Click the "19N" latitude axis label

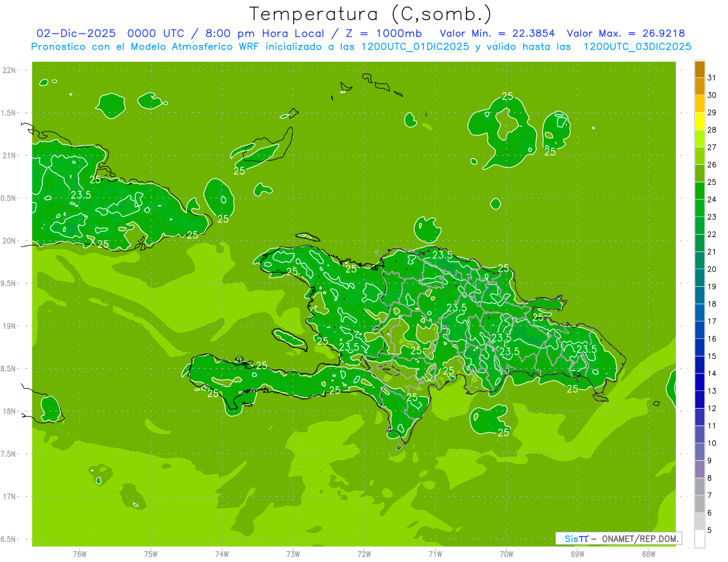point(10,326)
